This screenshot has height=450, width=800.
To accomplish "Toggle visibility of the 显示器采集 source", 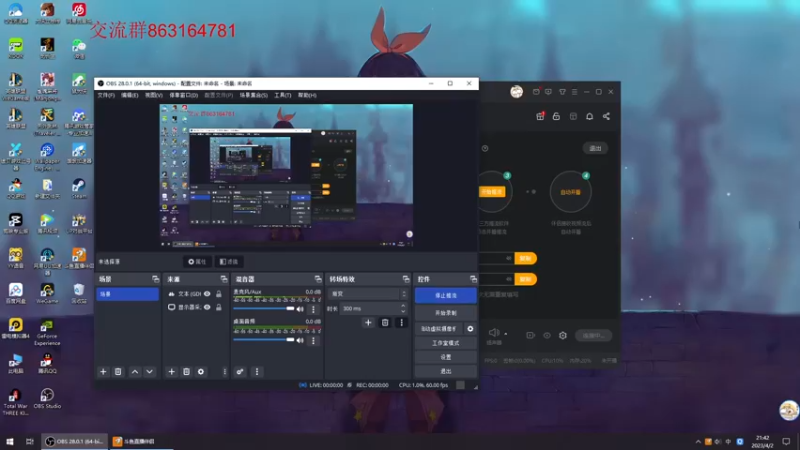I will (207, 307).
